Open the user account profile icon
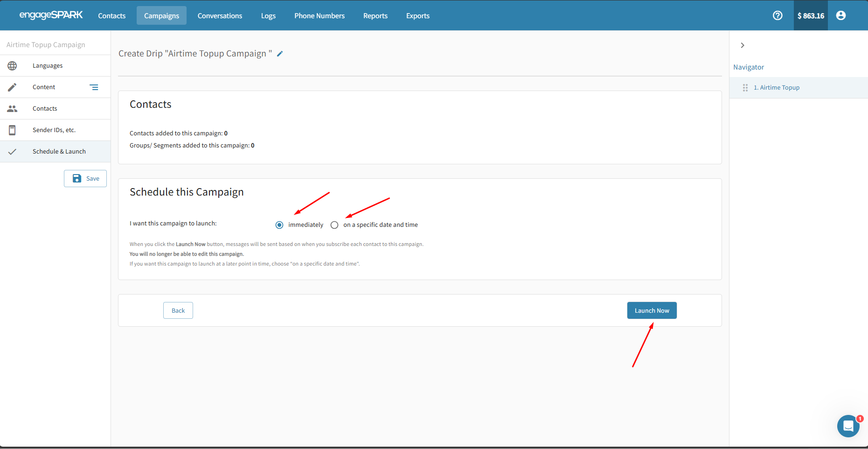Image resolution: width=868 pixels, height=449 pixels. coord(840,15)
